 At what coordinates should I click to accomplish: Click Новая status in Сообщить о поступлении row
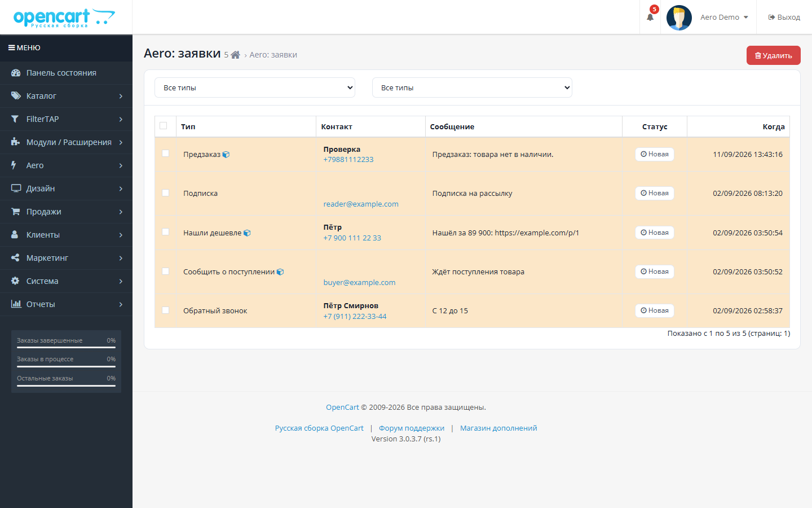coord(655,271)
